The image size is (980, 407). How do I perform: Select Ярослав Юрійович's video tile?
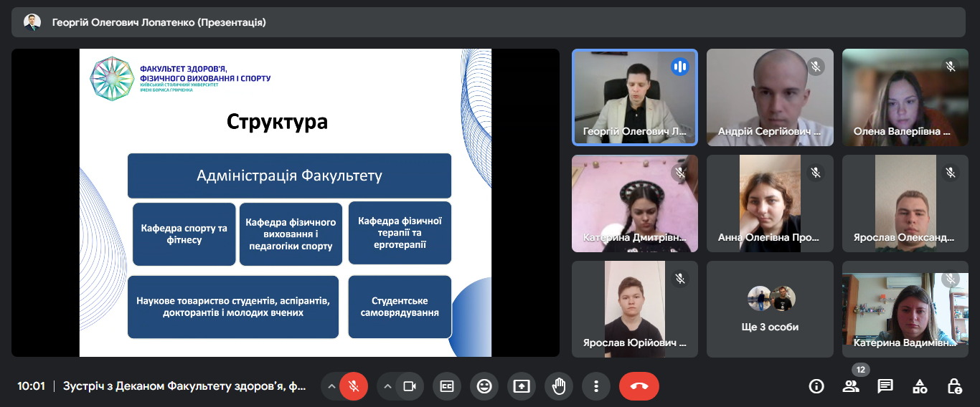634,309
